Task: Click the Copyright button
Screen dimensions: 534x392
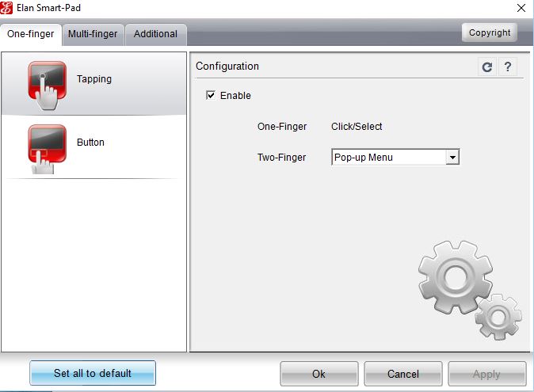Action: coord(490,32)
